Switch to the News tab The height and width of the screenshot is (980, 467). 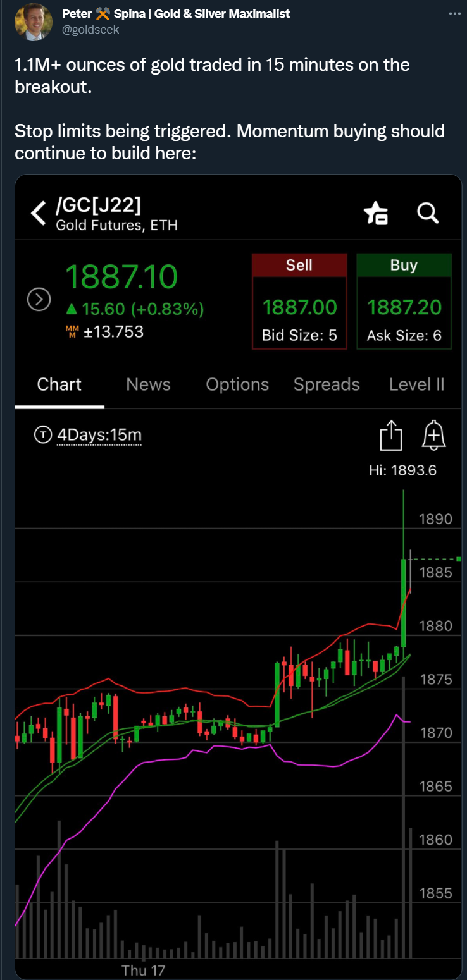click(148, 384)
